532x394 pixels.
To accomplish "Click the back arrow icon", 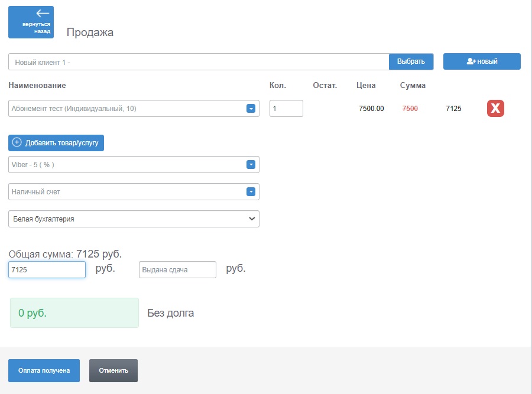I will (43, 13).
